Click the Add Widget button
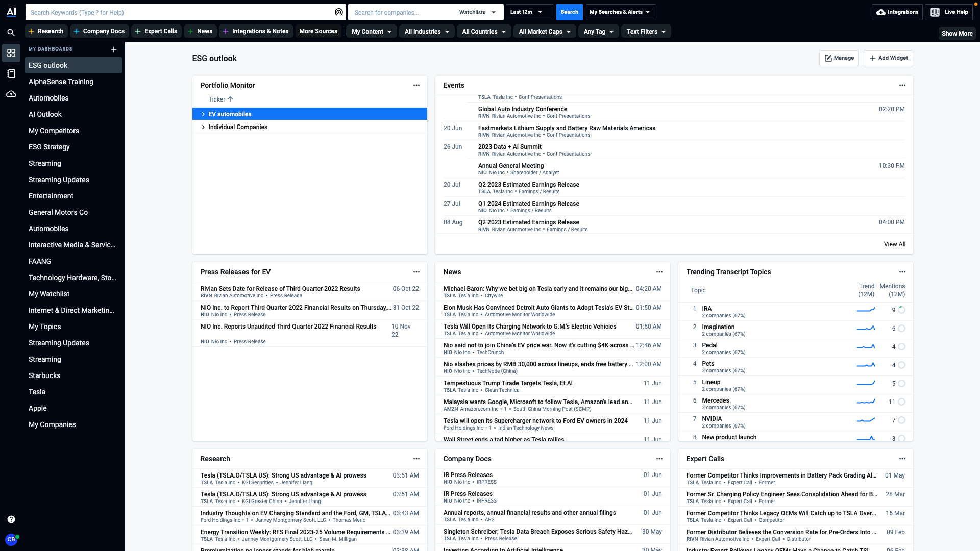This screenshot has width=980, height=551. (x=888, y=58)
